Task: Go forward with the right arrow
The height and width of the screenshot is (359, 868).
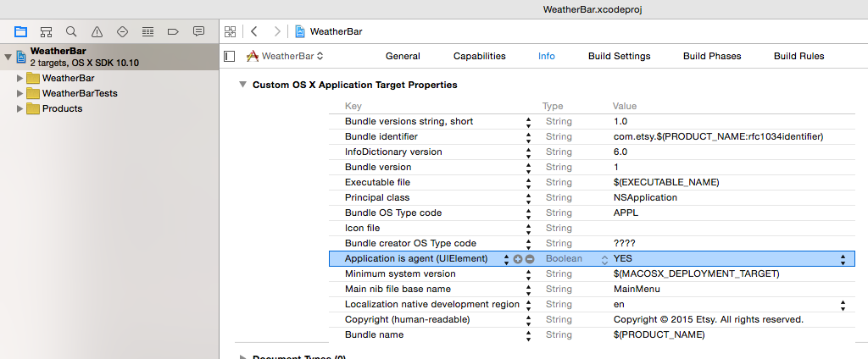Action: pos(277,31)
